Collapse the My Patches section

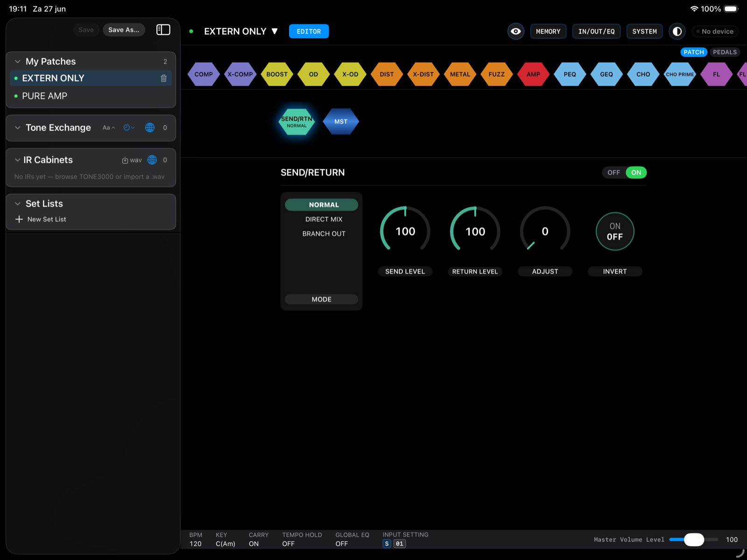[x=18, y=62]
